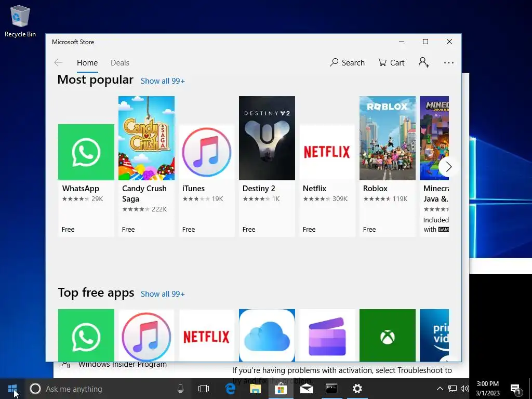Go back with the back arrow
This screenshot has height=399, width=532.
[x=58, y=62]
